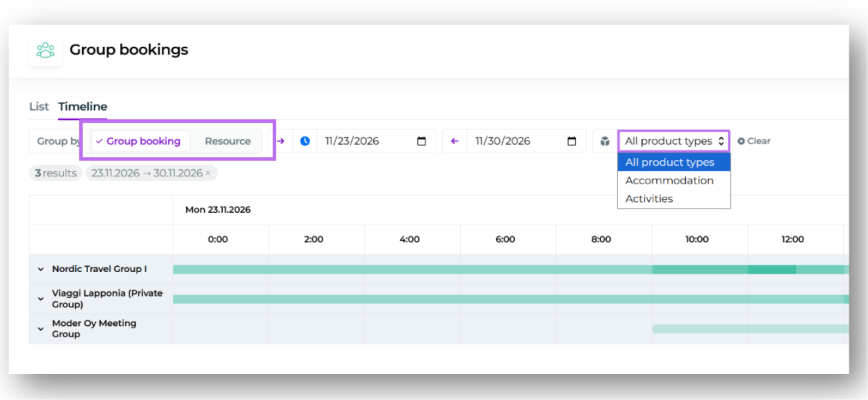Click the 6:00 time column header
Image resolution: width=868 pixels, height=400 pixels.
[505, 240]
